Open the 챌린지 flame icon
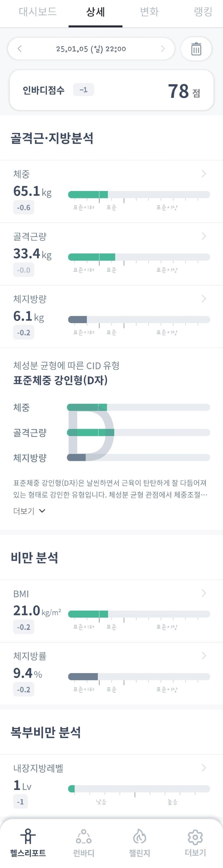This screenshot has width=223, height=868. 139,836
